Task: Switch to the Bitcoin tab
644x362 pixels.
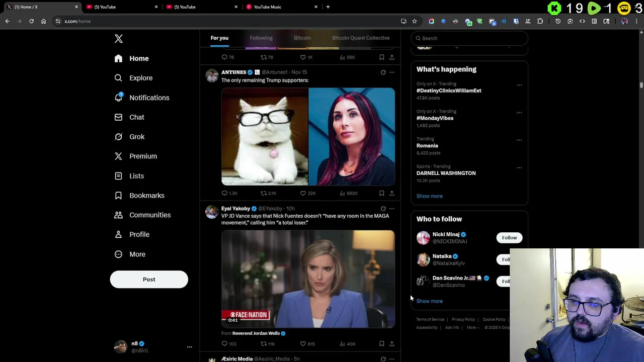Action: pyautogui.click(x=302, y=38)
